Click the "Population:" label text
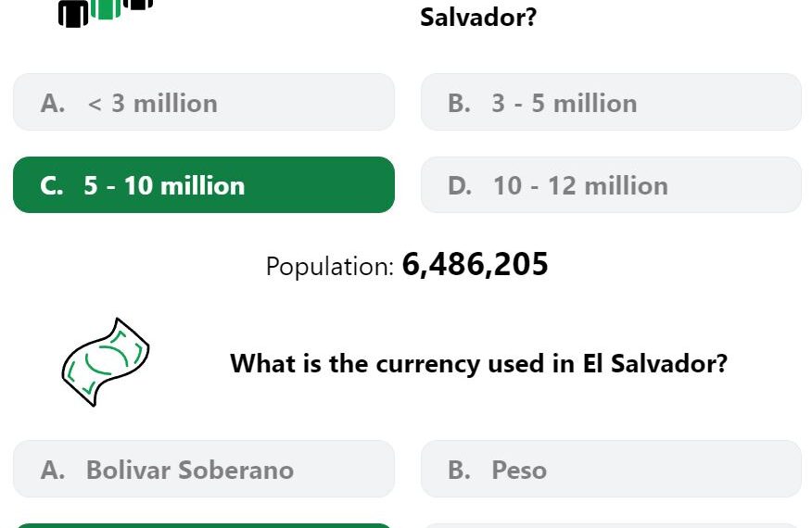 pos(330,267)
